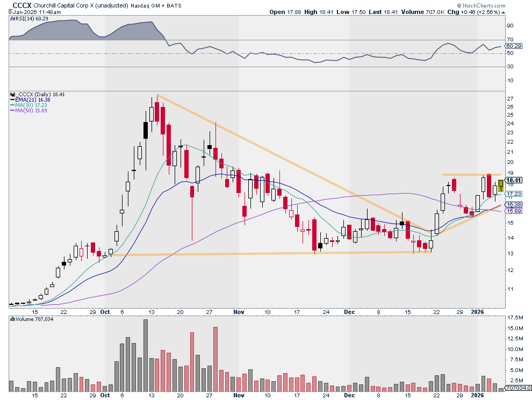The width and height of the screenshot is (532, 400).
Task: Click the _CCCX ticker symbol in header
Action: pyautogui.click(x=20, y=5)
